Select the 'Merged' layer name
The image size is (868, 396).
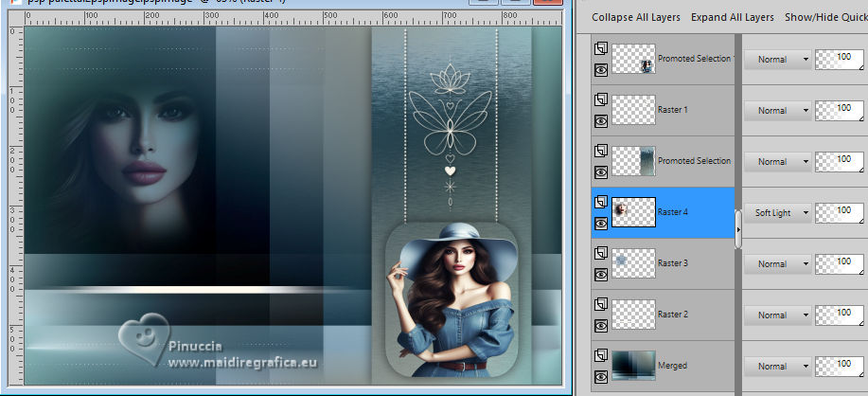[x=672, y=366]
